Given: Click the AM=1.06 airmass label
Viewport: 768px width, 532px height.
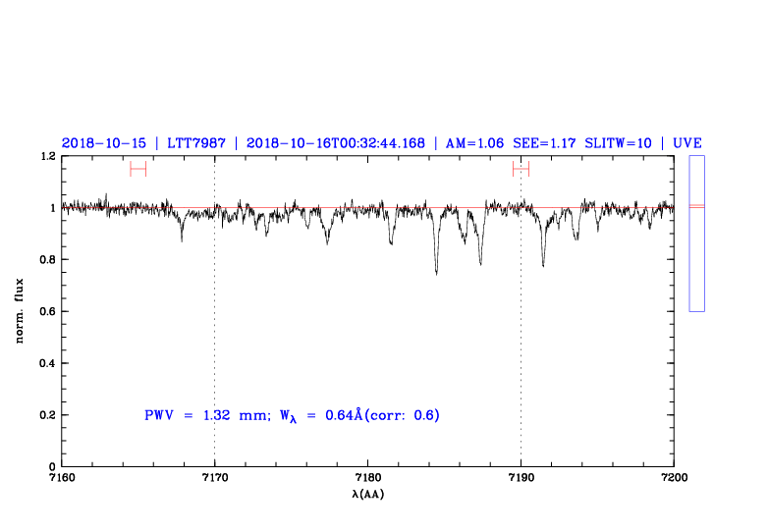Looking at the screenshot, I should coord(475,143).
